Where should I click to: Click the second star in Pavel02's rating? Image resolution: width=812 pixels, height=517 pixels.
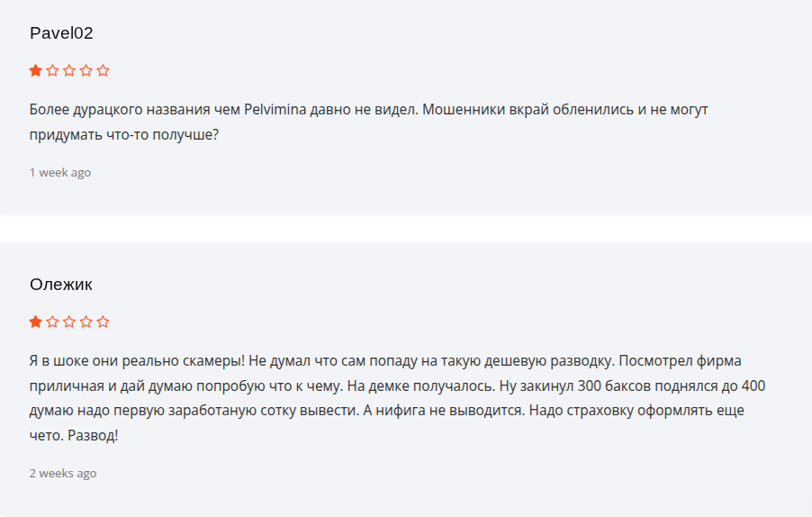point(53,70)
